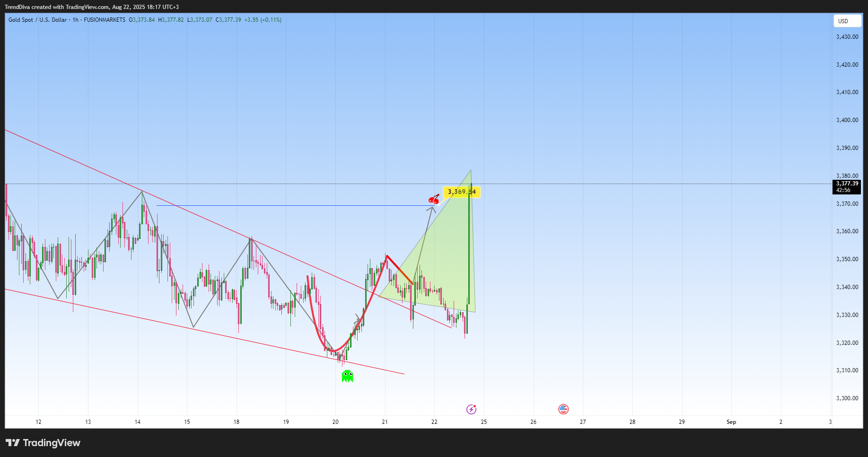Viewport: 868px width, 457px height.
Task: Click the 3,430.00 price axis label
Action: [847, 37]
